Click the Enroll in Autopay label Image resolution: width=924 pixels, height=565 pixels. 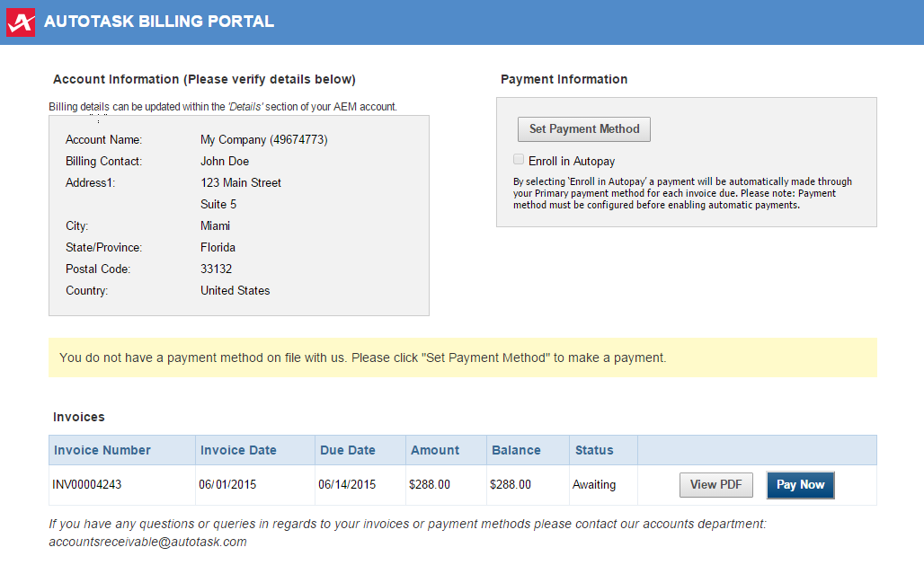tap(572, 162)
